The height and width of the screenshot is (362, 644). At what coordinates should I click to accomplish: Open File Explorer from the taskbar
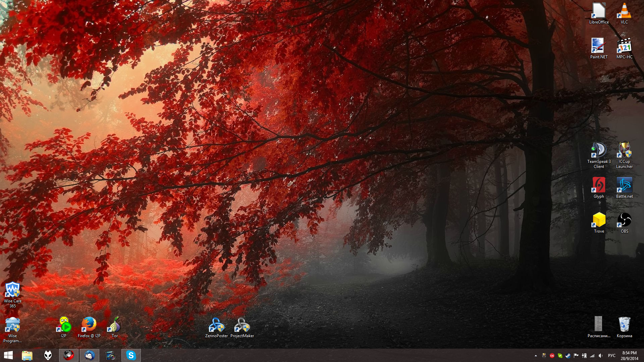point(27,355)
